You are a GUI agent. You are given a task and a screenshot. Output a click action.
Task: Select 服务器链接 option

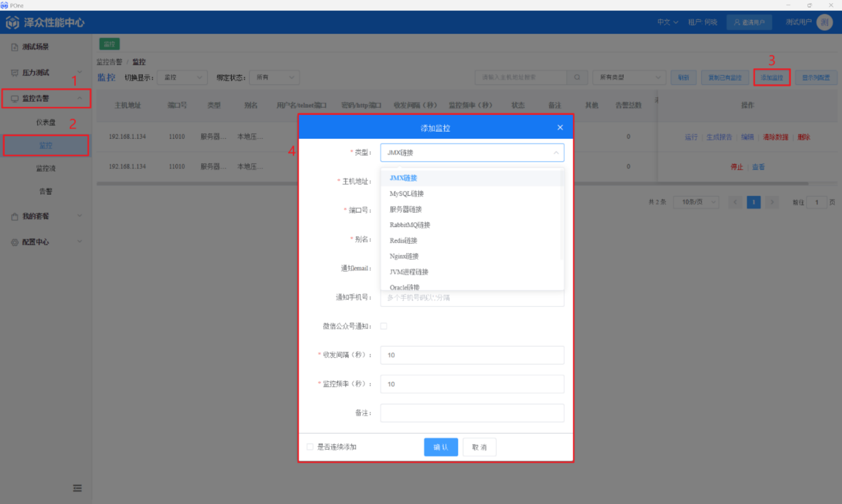point(472,209)
